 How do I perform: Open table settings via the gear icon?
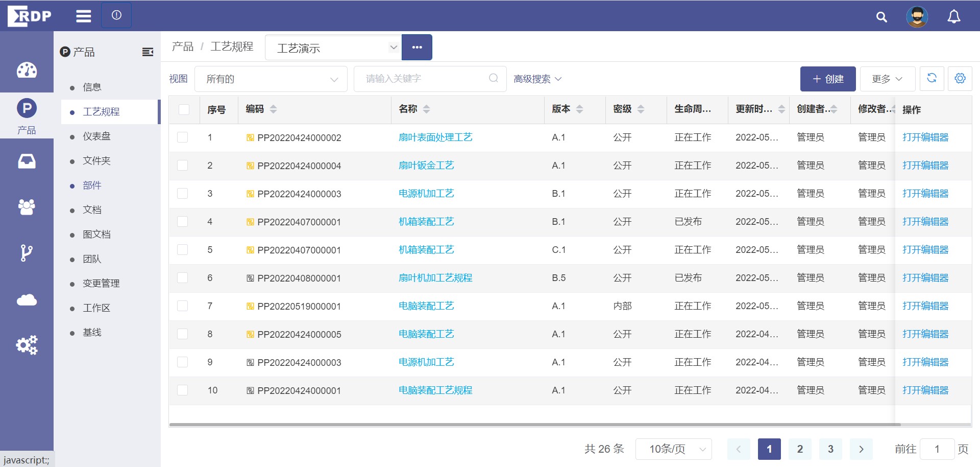pyautogui.click(x=960, y=79)
